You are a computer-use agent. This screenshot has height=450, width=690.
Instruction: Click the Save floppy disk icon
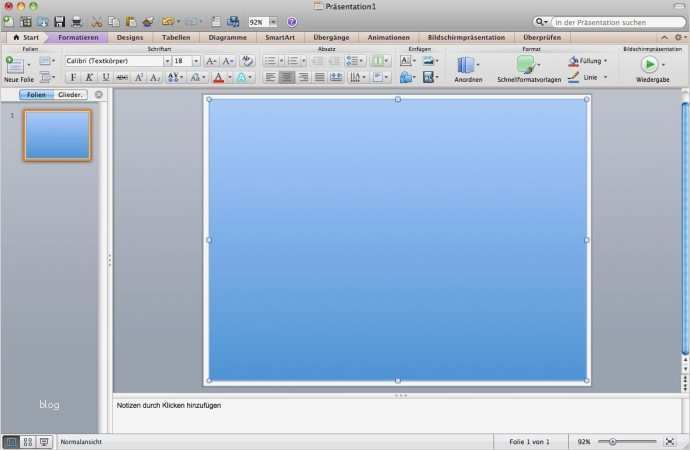click(x=59, y=22)
